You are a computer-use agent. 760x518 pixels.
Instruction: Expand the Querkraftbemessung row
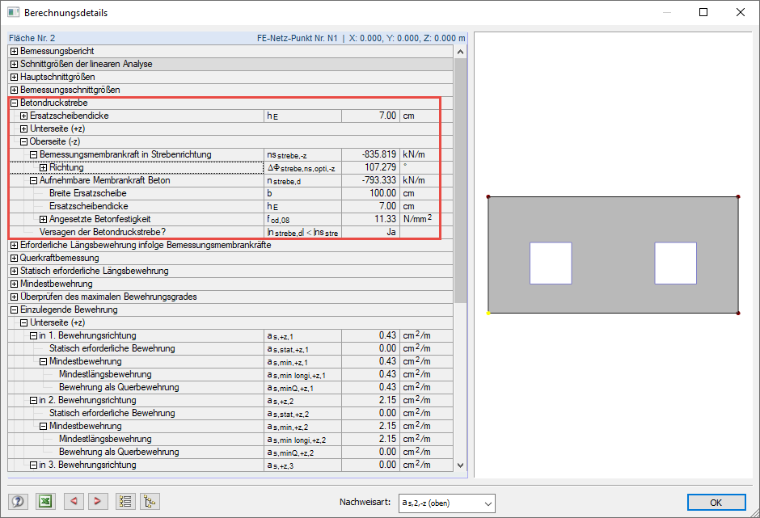click(x=14, y=258)
